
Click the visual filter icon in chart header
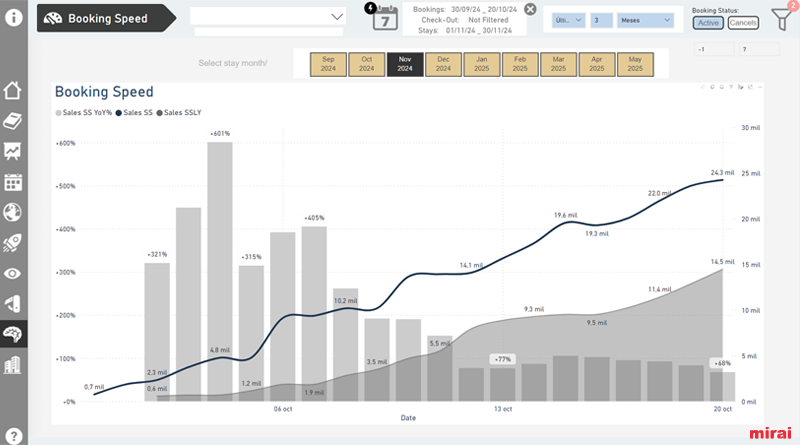(x=731, y=87)
